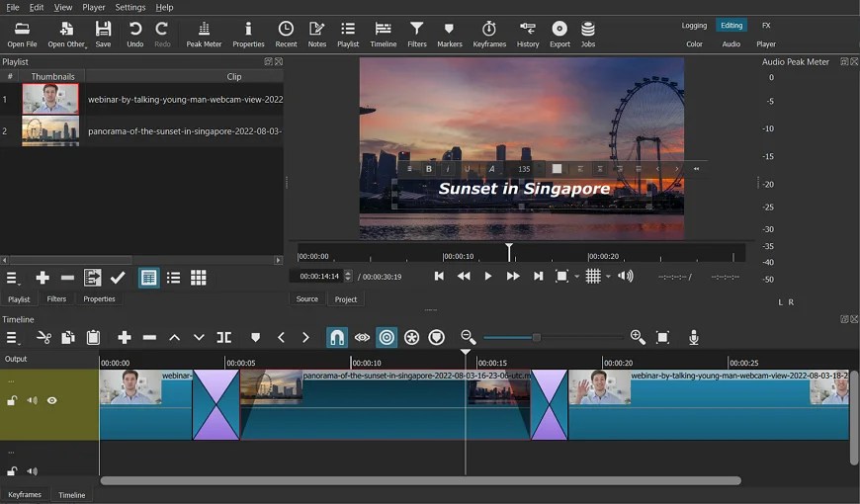This screenshot has height=504, width=860.
Task: Select the Logging layout button
Action: coord(694,26)
